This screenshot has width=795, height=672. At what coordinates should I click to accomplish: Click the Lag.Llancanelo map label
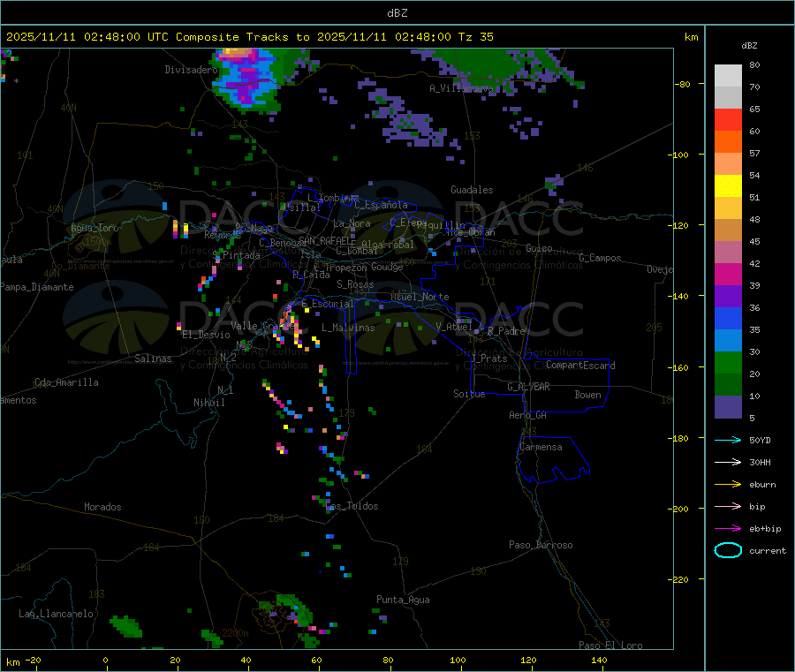56,614
